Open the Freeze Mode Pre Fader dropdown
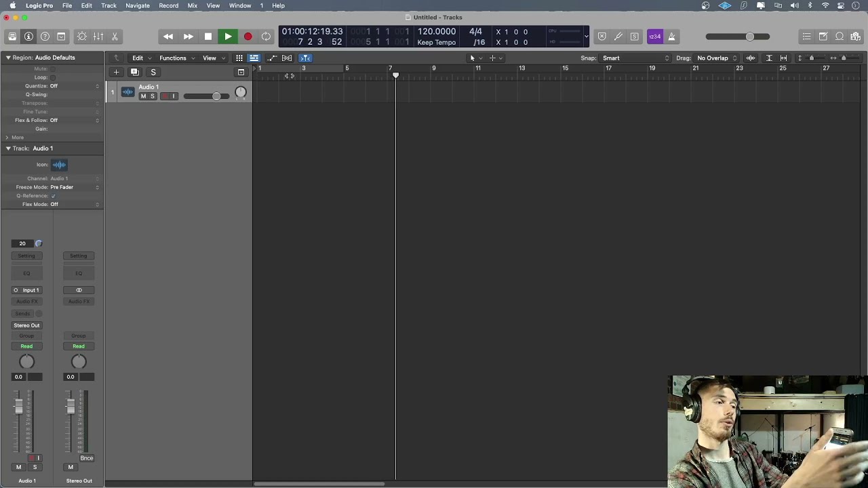This screenshot has width=868, height=488. pyautogui.click(x=75, y=187)
